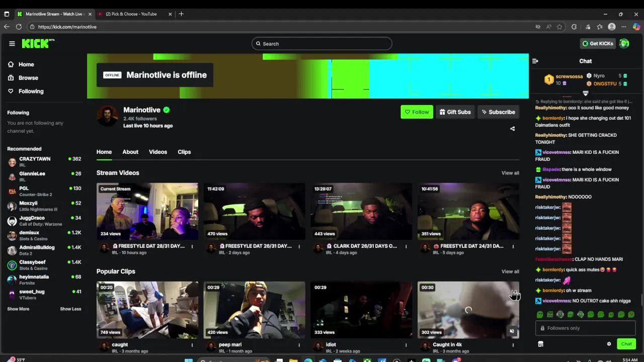Screen dimensions: 644x362
Task: Add page to favorites star icon
Action: [559, 27]
